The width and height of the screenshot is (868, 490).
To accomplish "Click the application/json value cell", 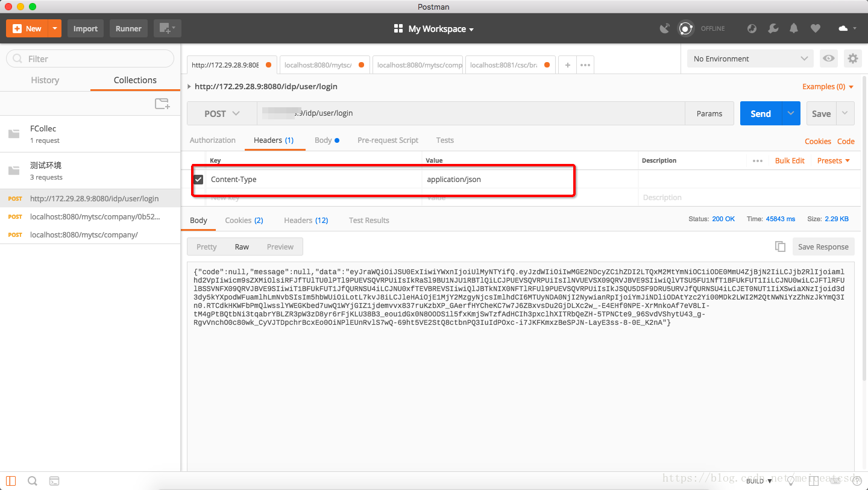I will [x=530, y=180].
